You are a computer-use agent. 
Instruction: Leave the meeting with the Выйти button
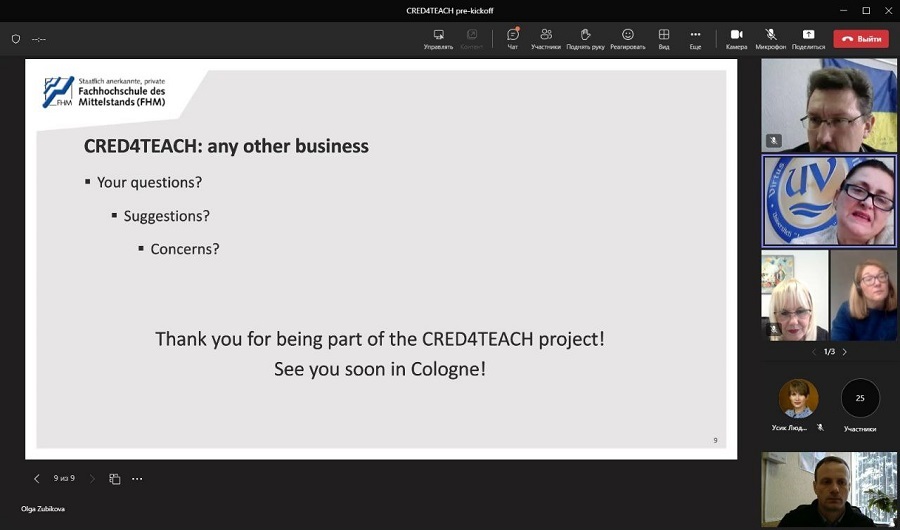tap(861, 39)
